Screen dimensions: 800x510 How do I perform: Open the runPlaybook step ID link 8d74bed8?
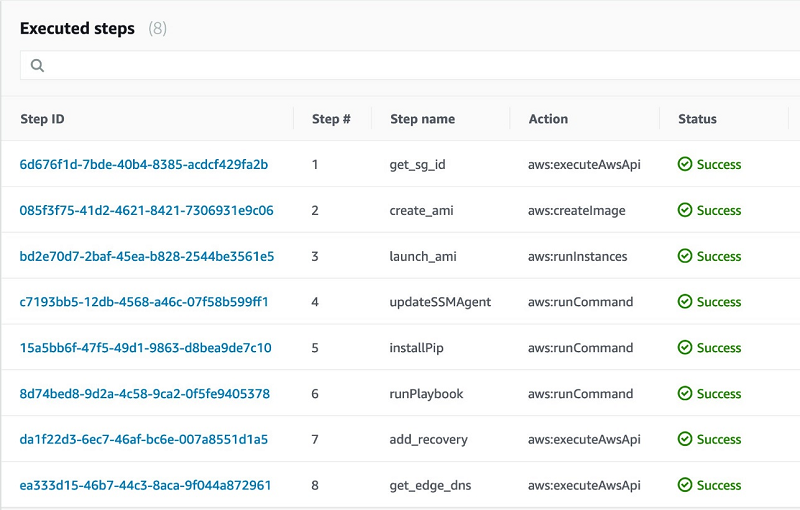145,394
